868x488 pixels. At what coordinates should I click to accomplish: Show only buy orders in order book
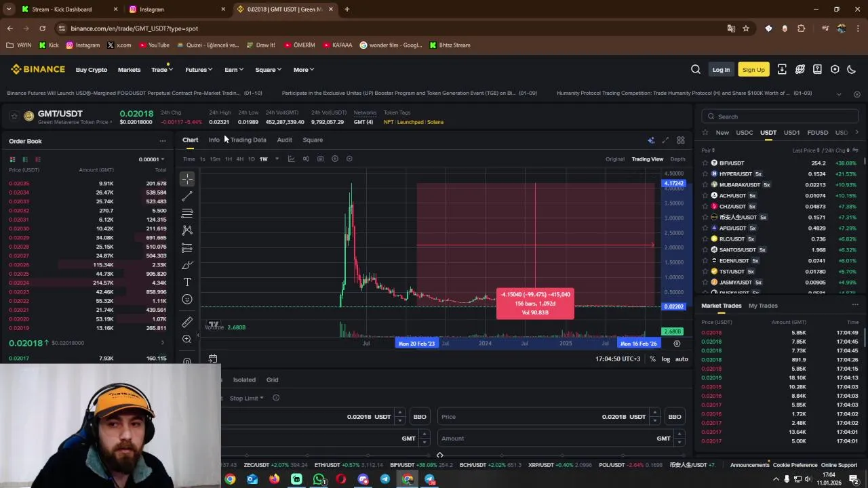[25, 159]
